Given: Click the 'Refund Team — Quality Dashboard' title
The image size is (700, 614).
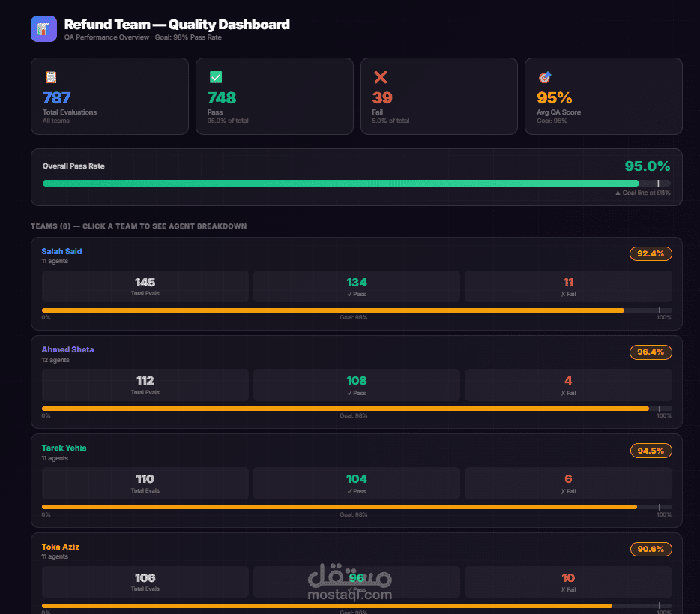Looking at the screenshot, I should coord(177,25).
